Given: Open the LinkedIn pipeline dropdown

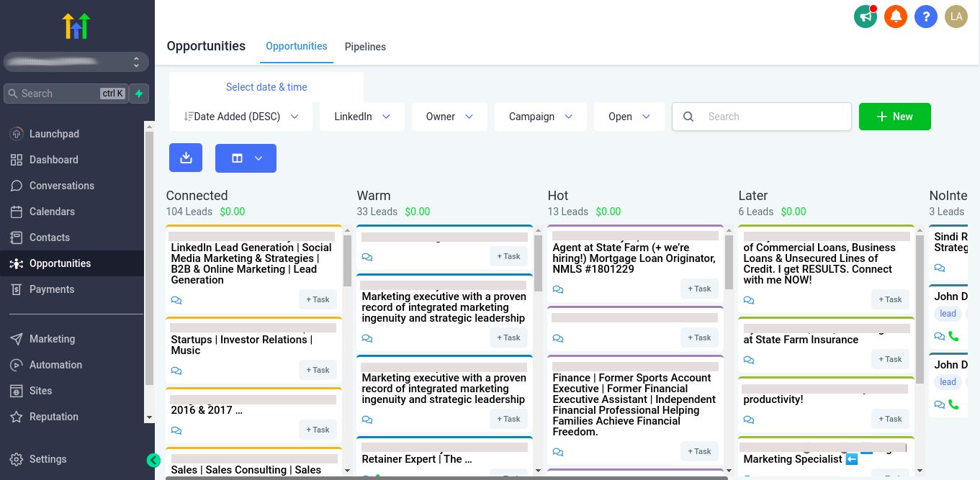Looking at the screenshot, I should click(361, 117).
